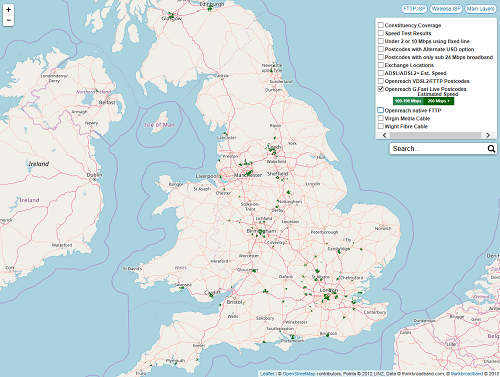The height and width of the screenshot is (377, 500).
Task: Click the 100-199 Mbps legend swatch
Action: (x=408, y=101)
